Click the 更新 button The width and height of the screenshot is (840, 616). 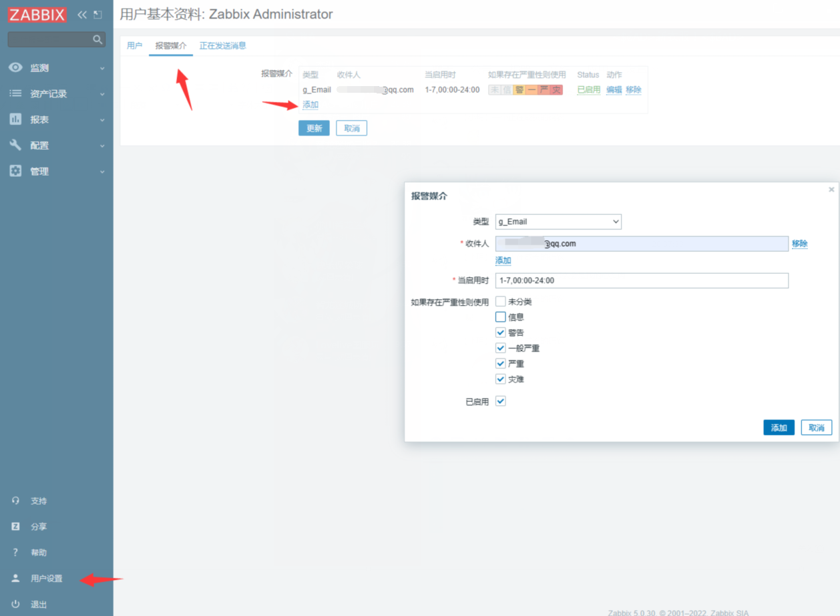(314, 128)
